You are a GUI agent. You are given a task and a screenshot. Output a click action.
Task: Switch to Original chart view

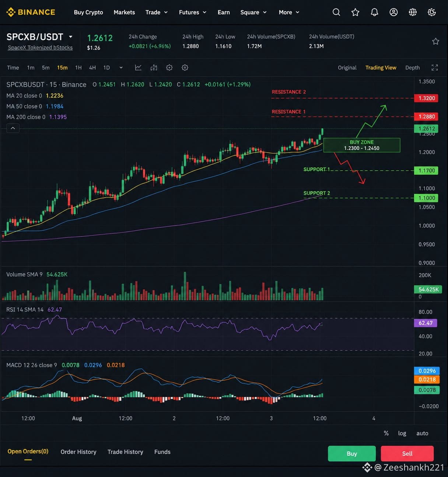point(347,67)
